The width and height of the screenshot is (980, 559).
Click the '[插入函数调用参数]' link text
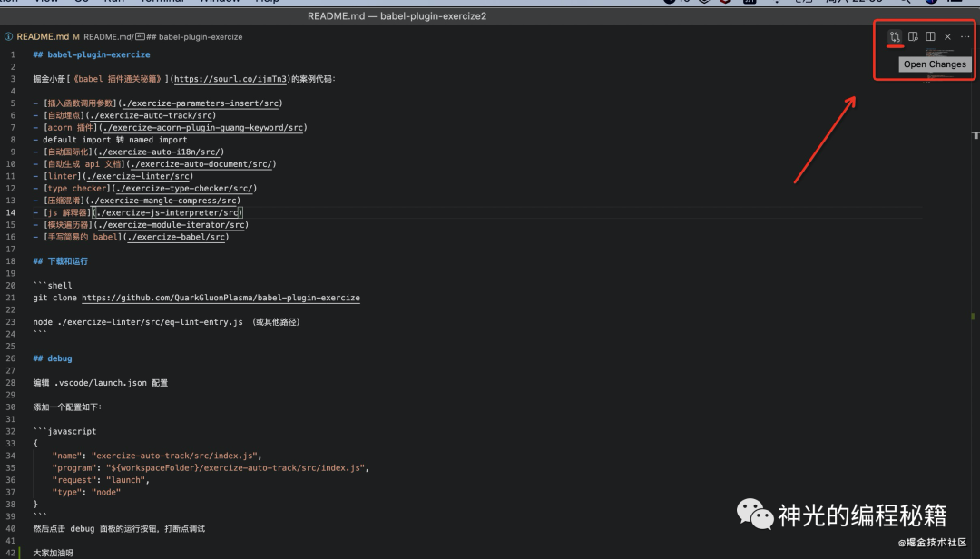pyautogui.click(x=80, y=103)
